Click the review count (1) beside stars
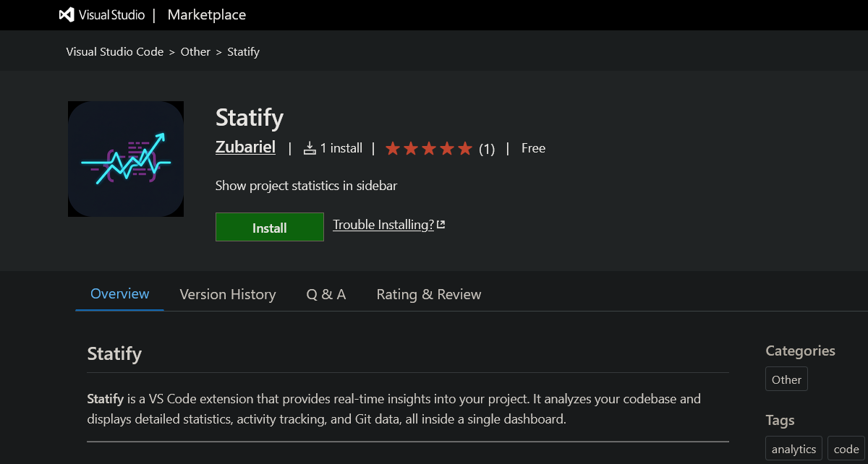This screenshot has width=868, height=464. [x=486, y=148]
